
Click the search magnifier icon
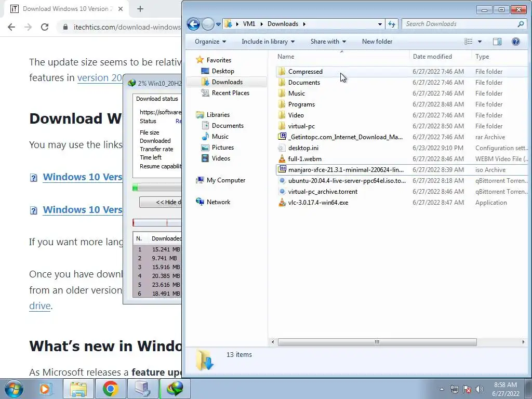click(521, 24)
